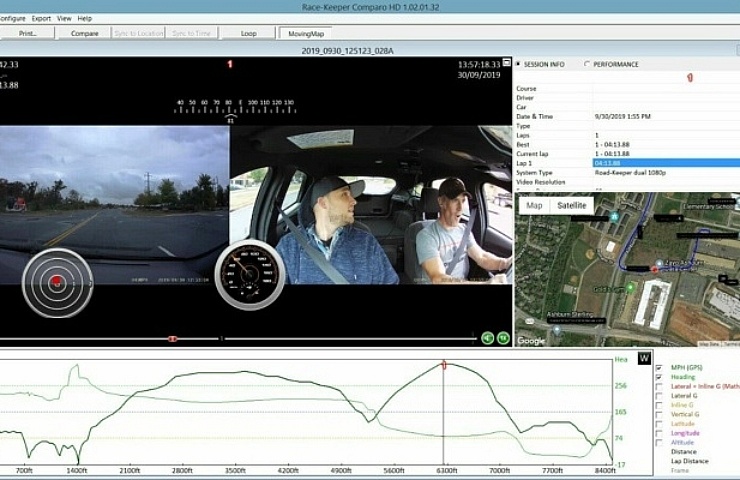740x480 pixels.
Task: Click the session title 2019_0930_125123_028A
Action: pos(347,51)
